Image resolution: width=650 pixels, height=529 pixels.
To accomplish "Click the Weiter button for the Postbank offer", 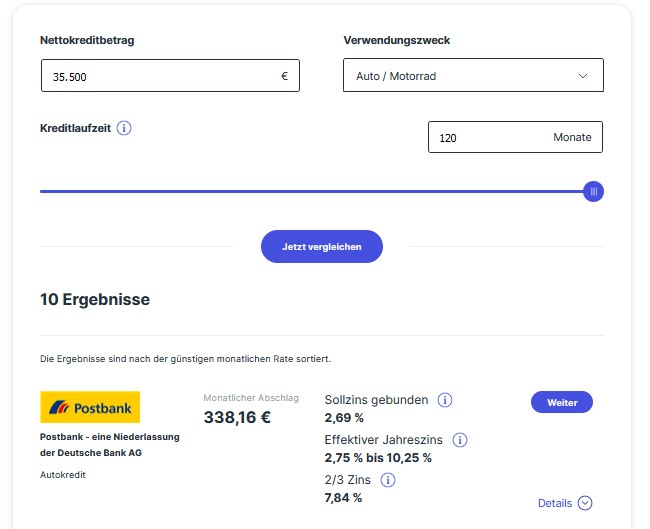I will tap(561, 402).
